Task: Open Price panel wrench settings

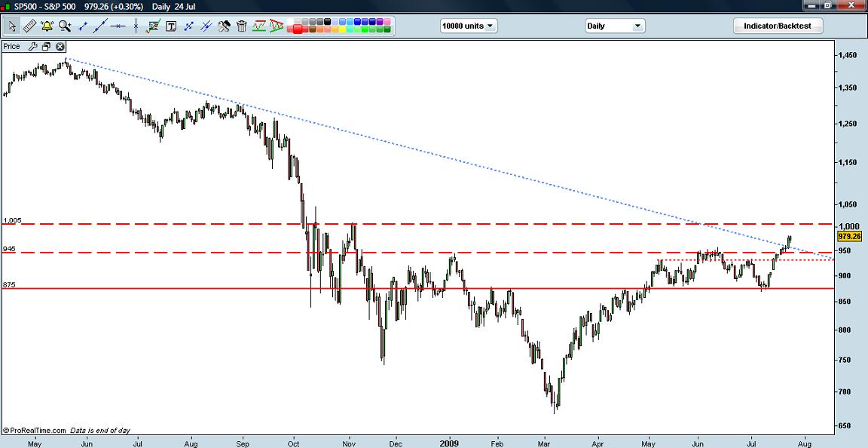Action: pyautogui.click(x=32, y=47)
